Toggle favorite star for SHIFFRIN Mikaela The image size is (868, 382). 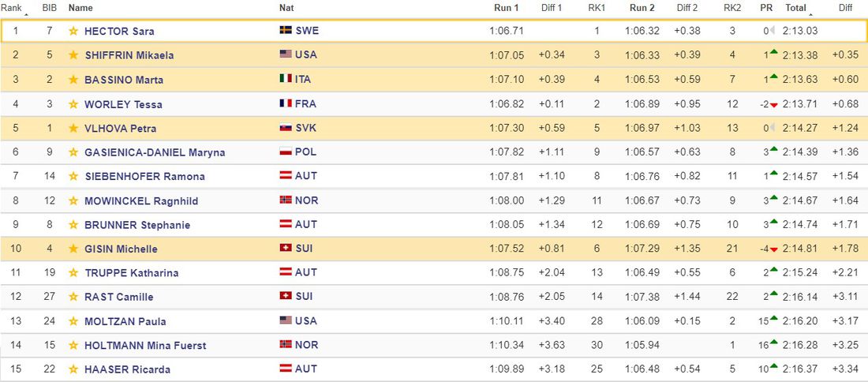pyautogui.click(x=73, y=55)
